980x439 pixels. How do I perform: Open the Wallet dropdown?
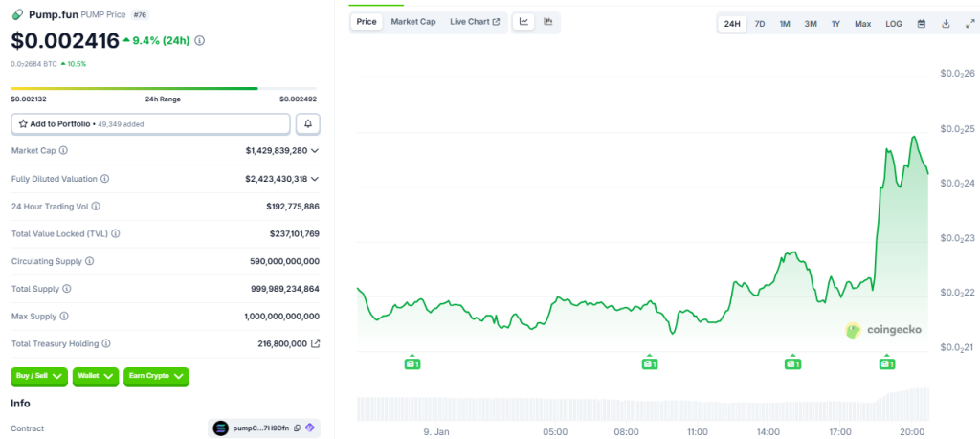[x=96, y=377]
